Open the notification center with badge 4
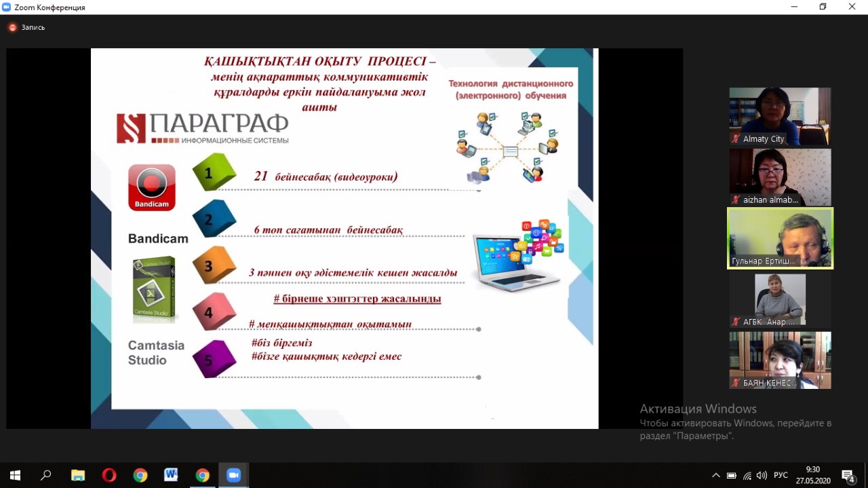Screen dimensions: 868x488 [848, 476]
